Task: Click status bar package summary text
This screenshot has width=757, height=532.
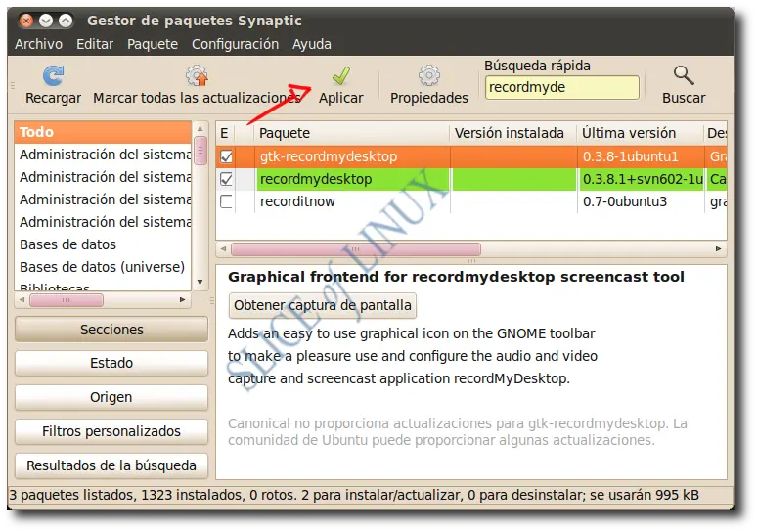Action: [x=354, y=495]
